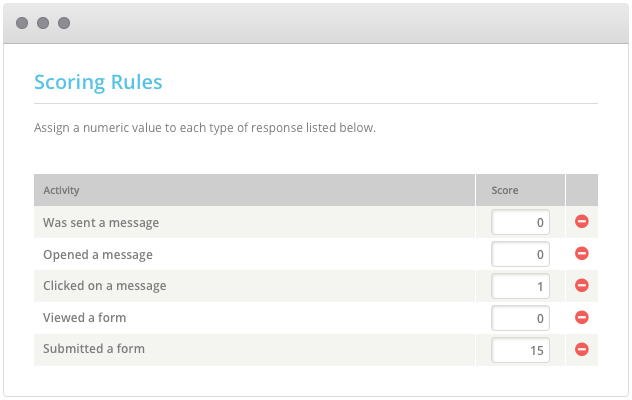Remove the 'Viewed a form' rule
This screenshot has height=400, width=632.
[582, 317]
